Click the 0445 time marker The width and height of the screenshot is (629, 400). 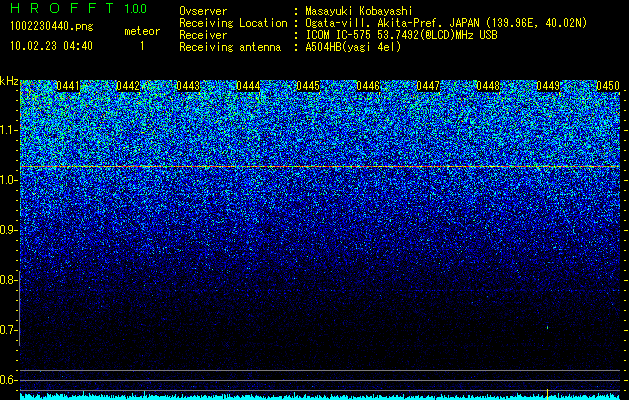tap(308, 86)
